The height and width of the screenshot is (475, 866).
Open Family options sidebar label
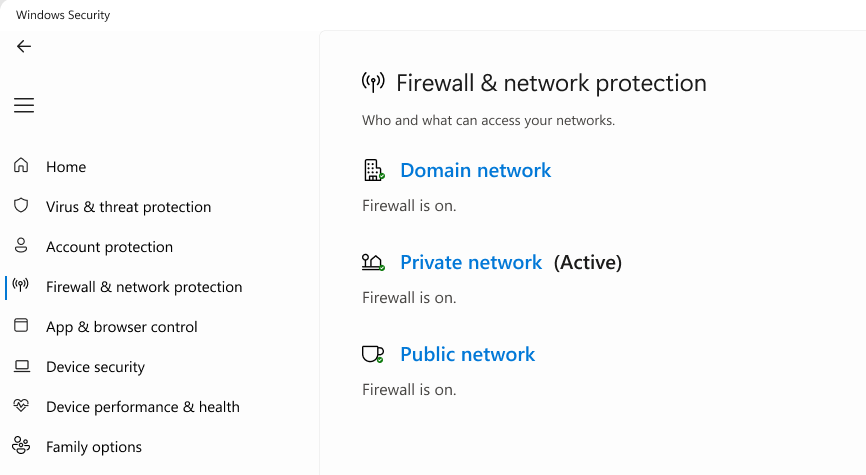(x=94, y=447)
